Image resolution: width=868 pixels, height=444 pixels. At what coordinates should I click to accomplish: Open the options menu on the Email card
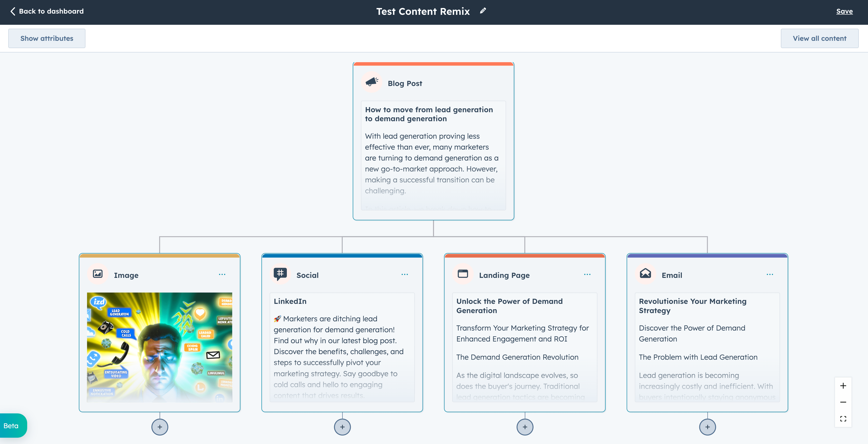point(770,274)
